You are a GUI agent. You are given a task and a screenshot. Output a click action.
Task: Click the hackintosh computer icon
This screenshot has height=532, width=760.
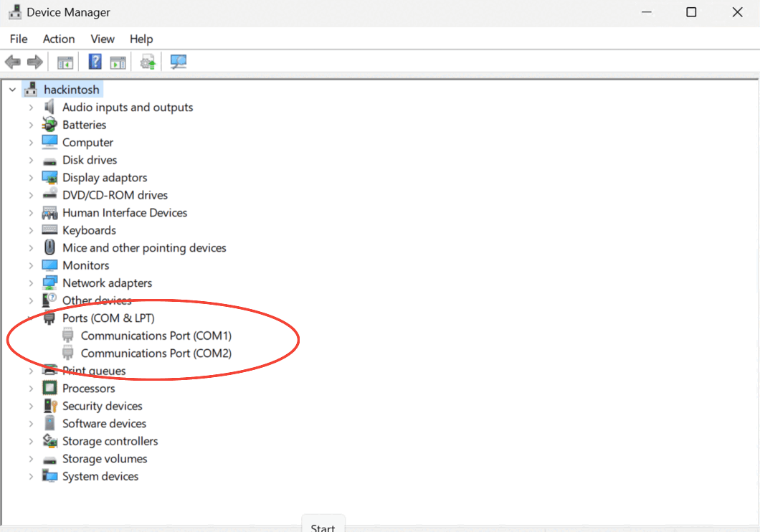(31, 89)
